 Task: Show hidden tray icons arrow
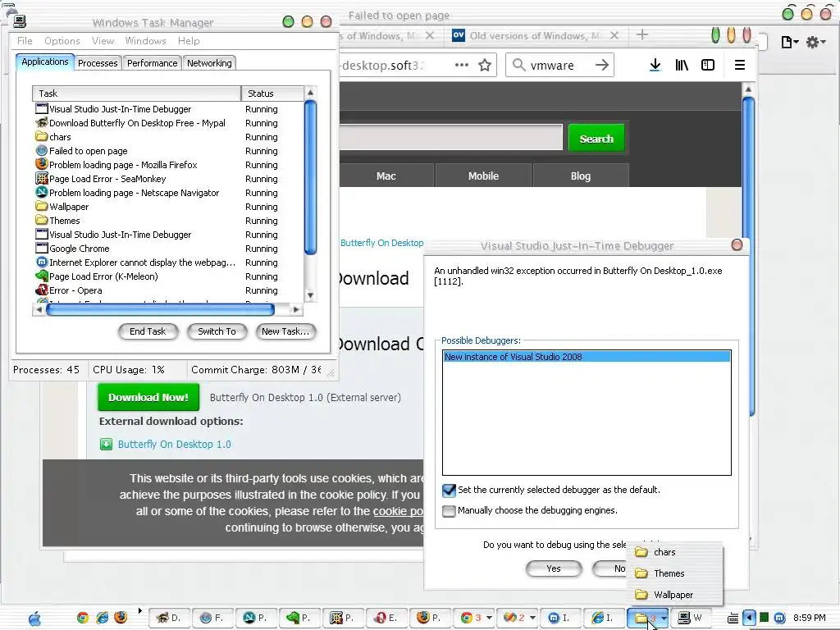tap(749, 618)
